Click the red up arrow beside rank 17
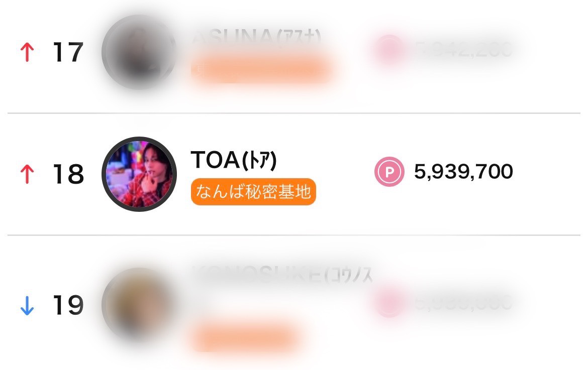This screenshot has width=588, height=370. pyautogui.click(x=27, y=52)
